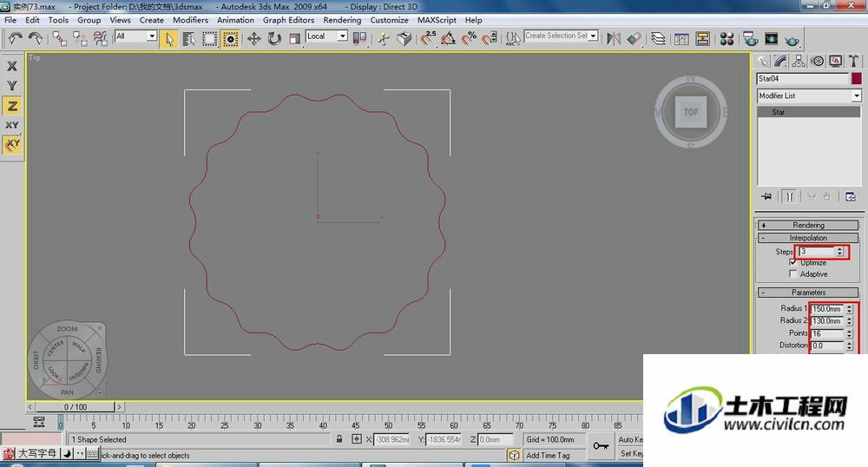
Task: Switch to Modify command panel tab
Action: [780, 61]
